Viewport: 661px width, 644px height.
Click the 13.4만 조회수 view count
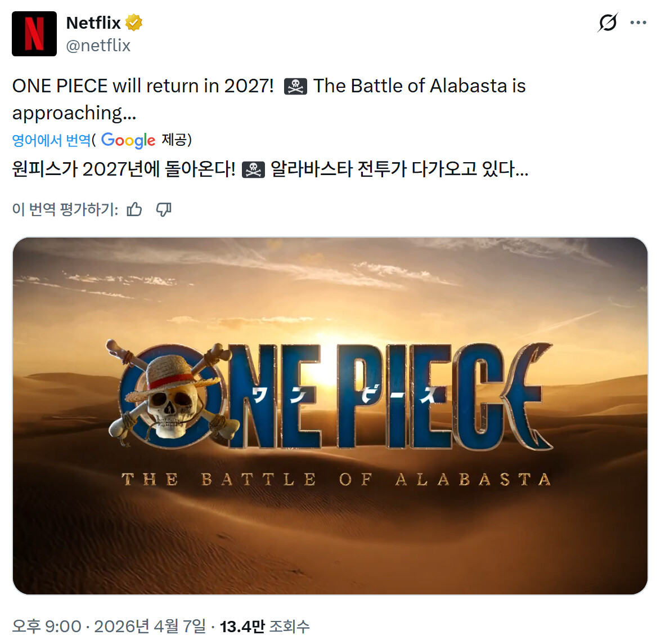[265, 627]
